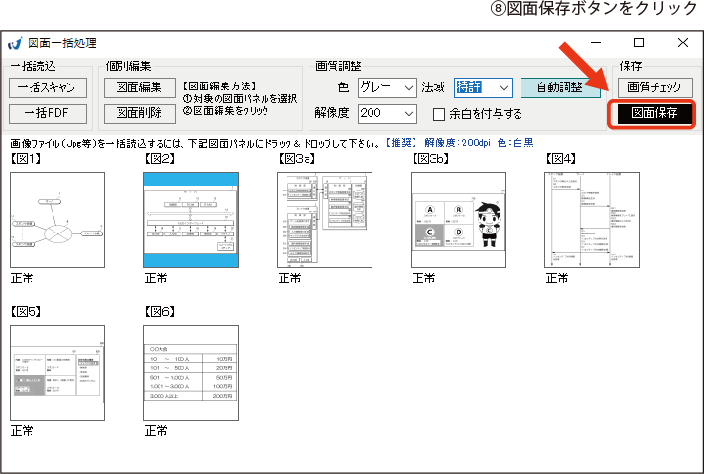Image resolution: width=704 pixels, height=474 pixels.
Task: Select the 図4 sequence diagram thumbnail
Action: [591, 219]
